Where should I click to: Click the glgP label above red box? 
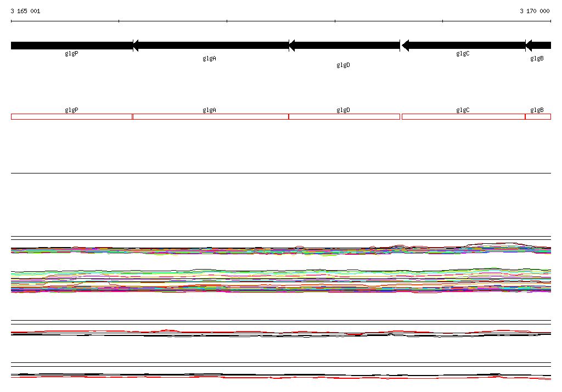[72, 110]
